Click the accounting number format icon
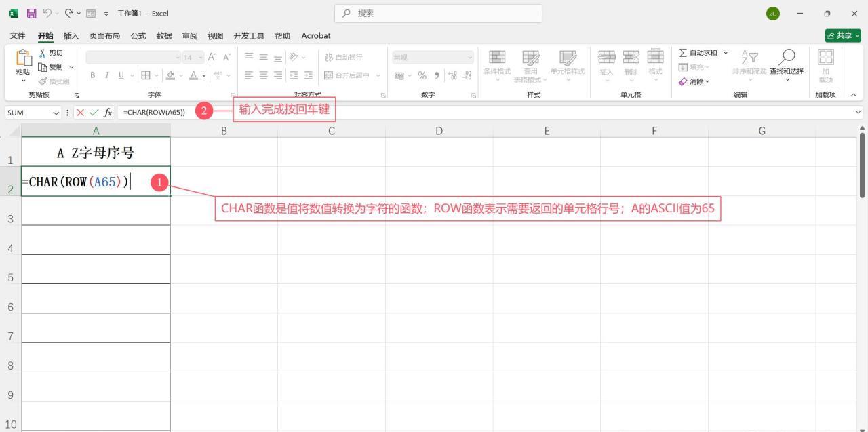The height and width of the screenshot is (432, 868). tap(399, 75)
